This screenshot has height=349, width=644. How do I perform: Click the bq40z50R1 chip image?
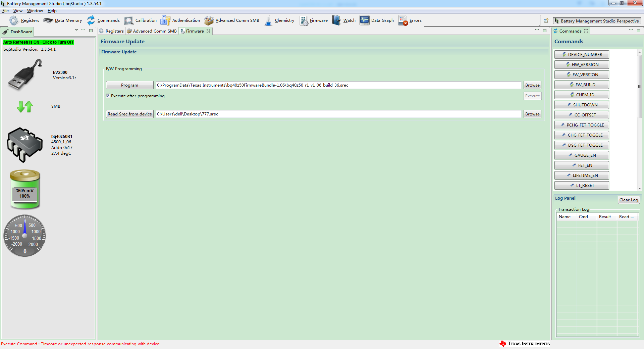point(25,145)
